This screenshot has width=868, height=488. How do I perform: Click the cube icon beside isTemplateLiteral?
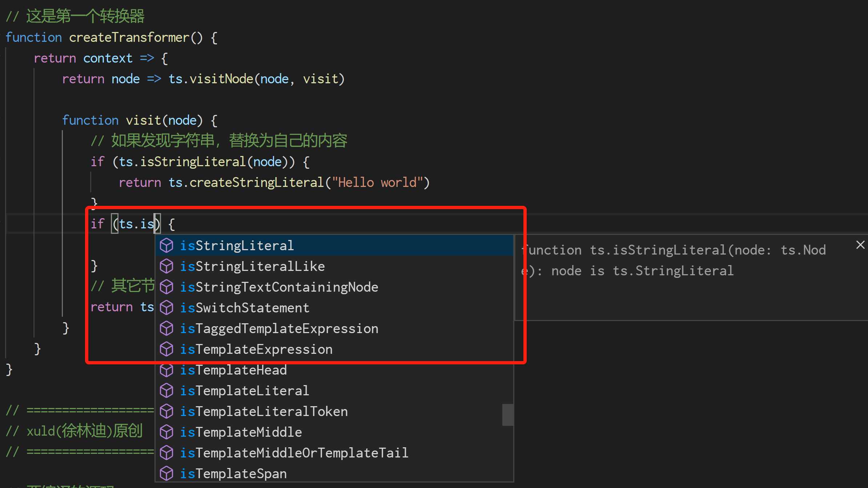click(x=166, y=391)
